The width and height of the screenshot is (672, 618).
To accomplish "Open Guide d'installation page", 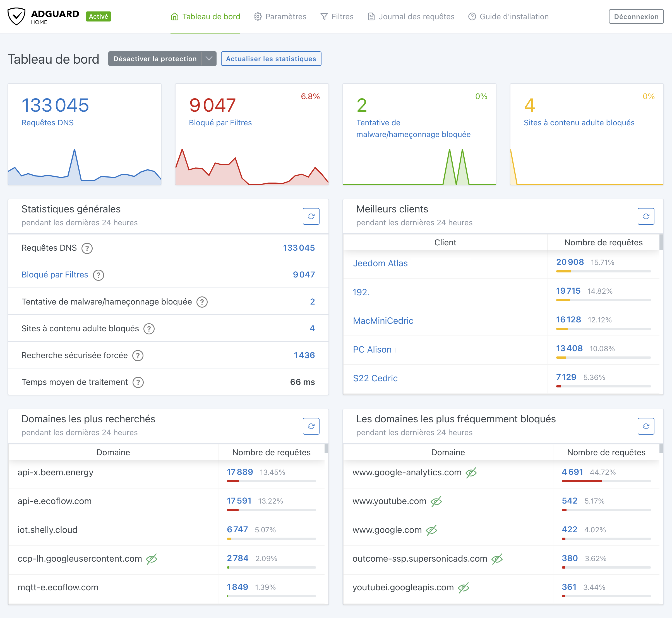I will 508,17.
